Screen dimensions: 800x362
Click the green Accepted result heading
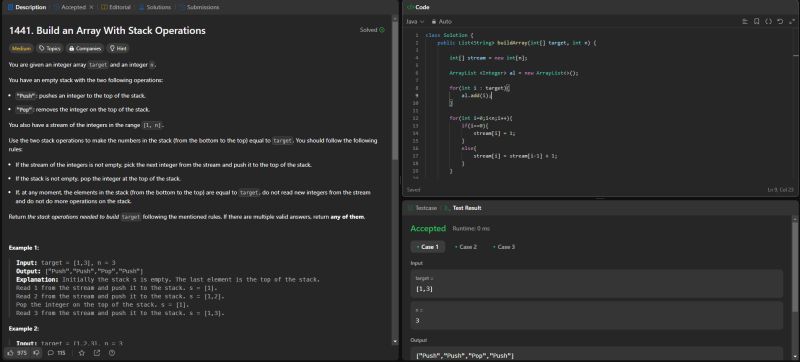tap(428, 228)
